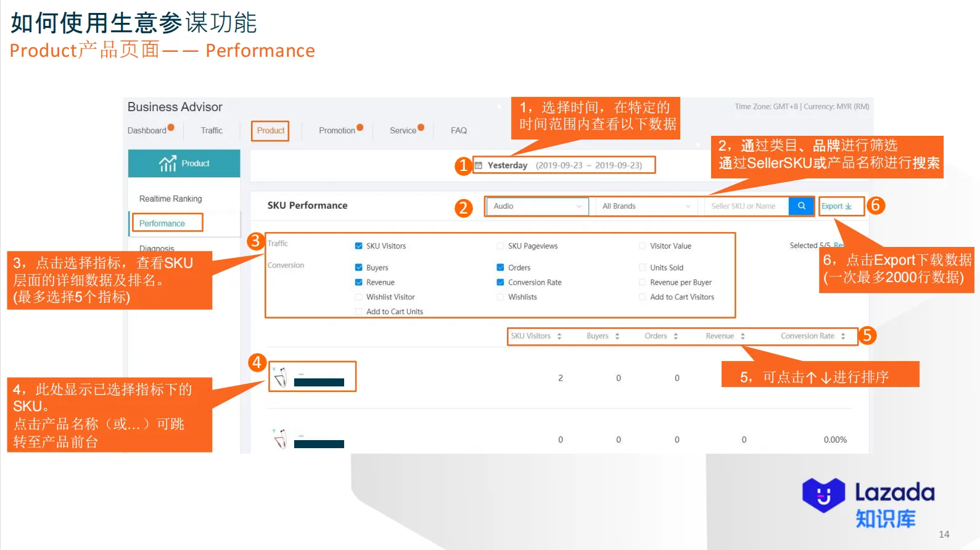Open Realtime Ranking in the sidebar
The height and width of the screenshot is (550, 980).
(x=170, y=199)
